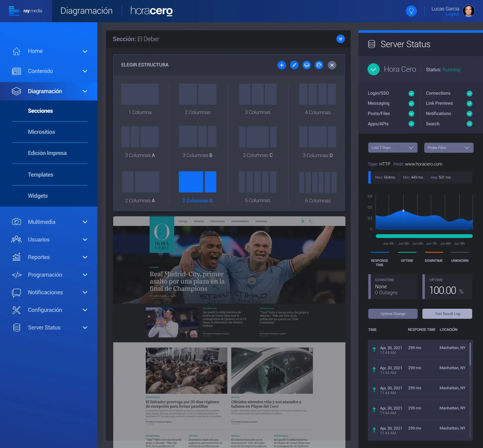Collapse the Diagramación sidebar section
Screen dimensions: 483x448
(85, 91)
